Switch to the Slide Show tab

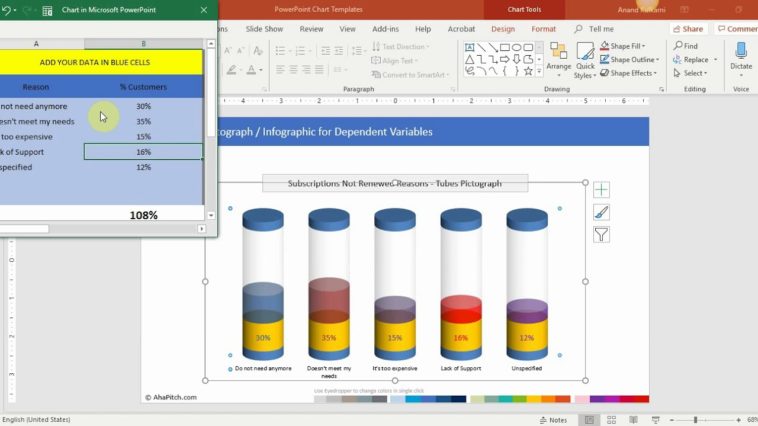click(264, 29)
